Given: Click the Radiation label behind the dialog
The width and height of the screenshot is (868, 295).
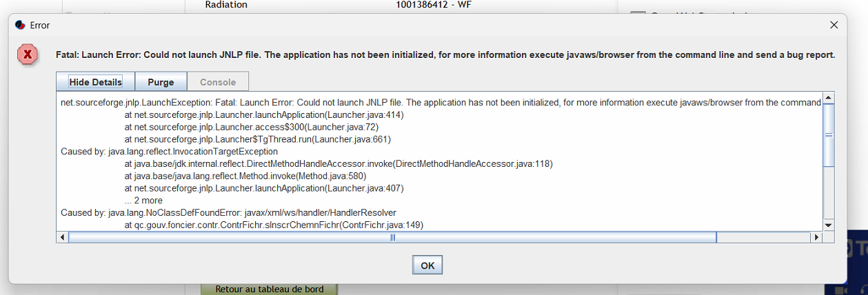Looking at the screenshot, I should pyautogui.click(x=226, y=5).
